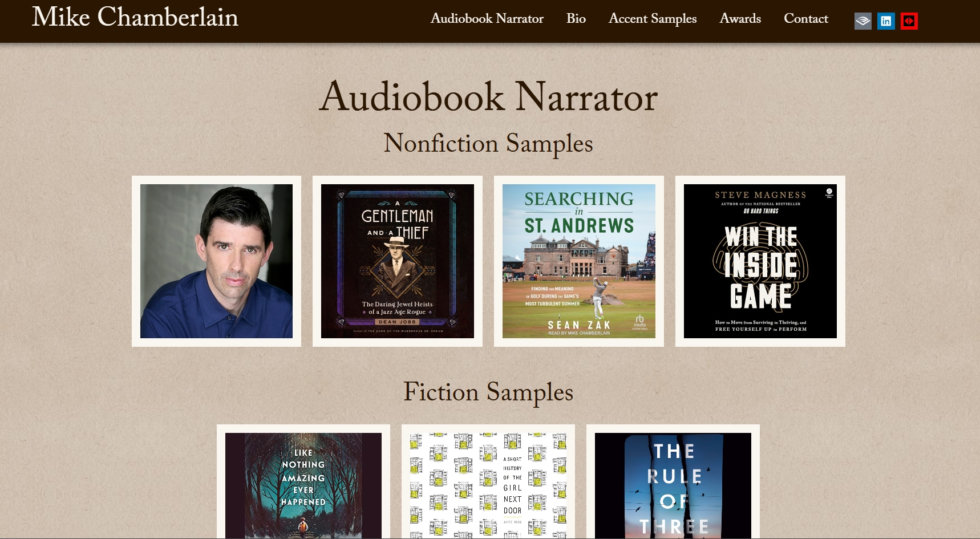Click the red double-triangle social icon
Viewport: 980px width, 539px height.
click(x=909, y=21)
